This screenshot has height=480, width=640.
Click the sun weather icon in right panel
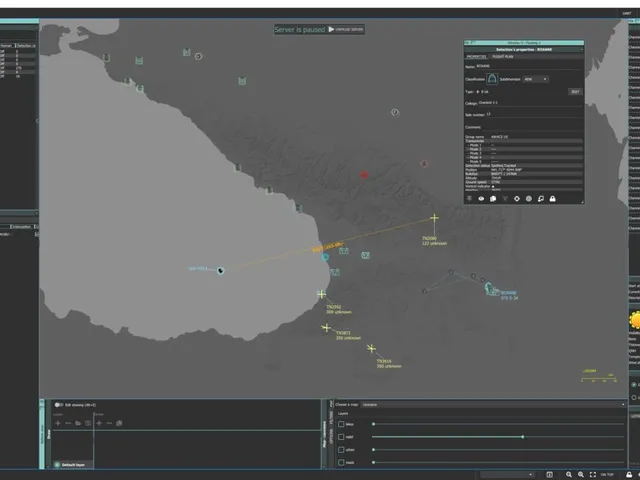(x=634, y=320)
